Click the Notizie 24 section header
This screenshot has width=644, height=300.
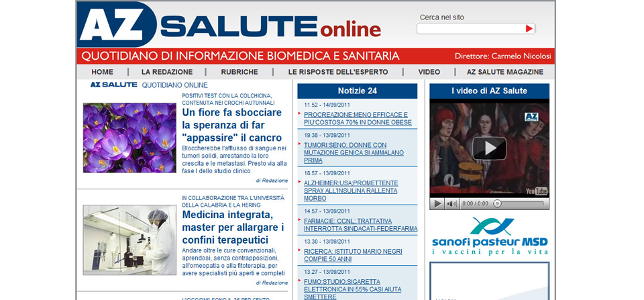click(358, 91)
